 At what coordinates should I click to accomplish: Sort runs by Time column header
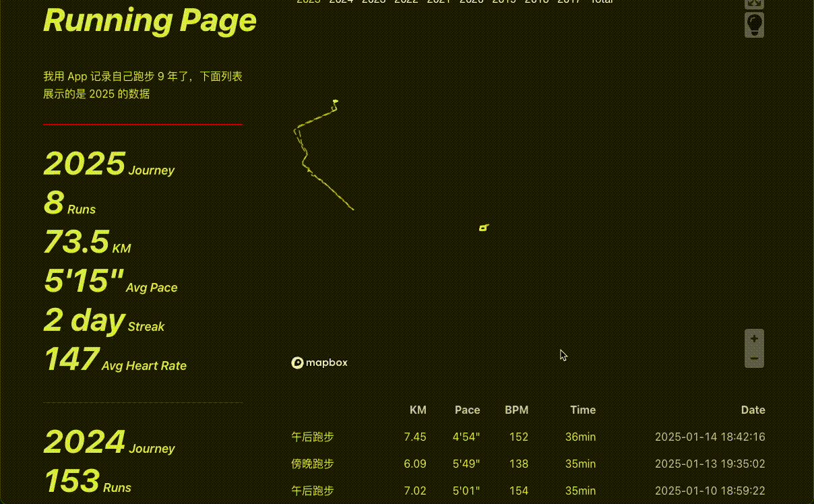click(x=582, y=410)
